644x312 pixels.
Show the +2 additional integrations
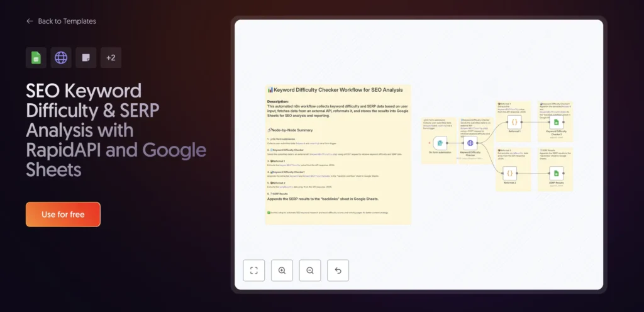tap(111, 57)
